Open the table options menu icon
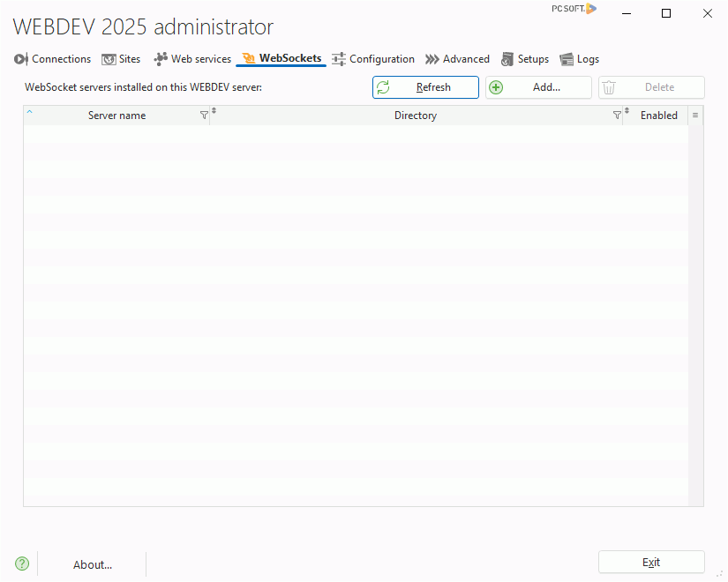The width and height of the screenshot is (728, 582). pos(695,116)
